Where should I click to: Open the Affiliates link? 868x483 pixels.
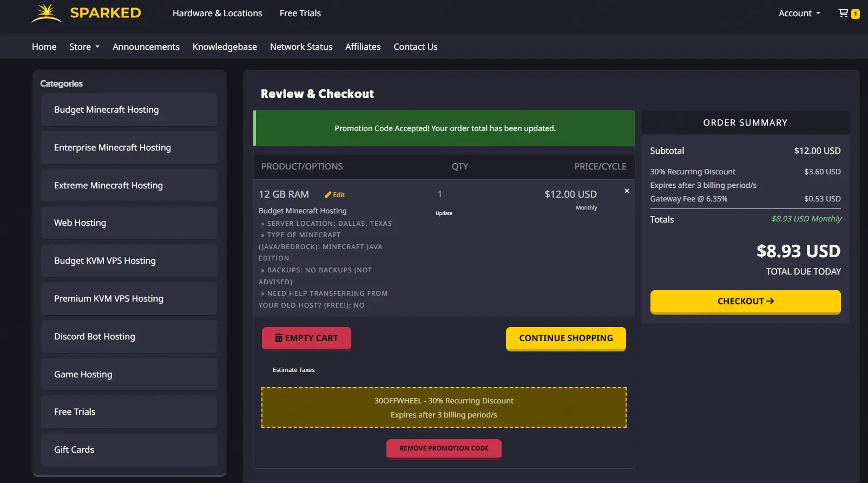[x=363, y=47]
